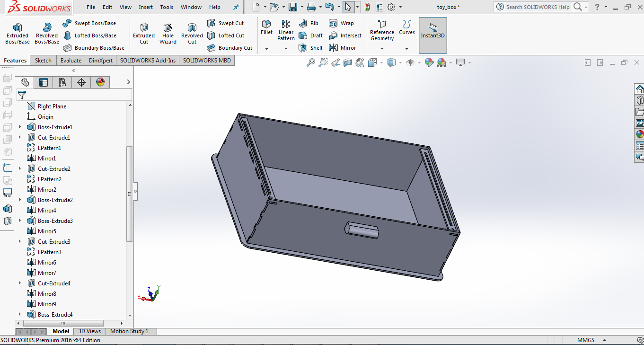Toggle the menu bar pin

point(236,7)
